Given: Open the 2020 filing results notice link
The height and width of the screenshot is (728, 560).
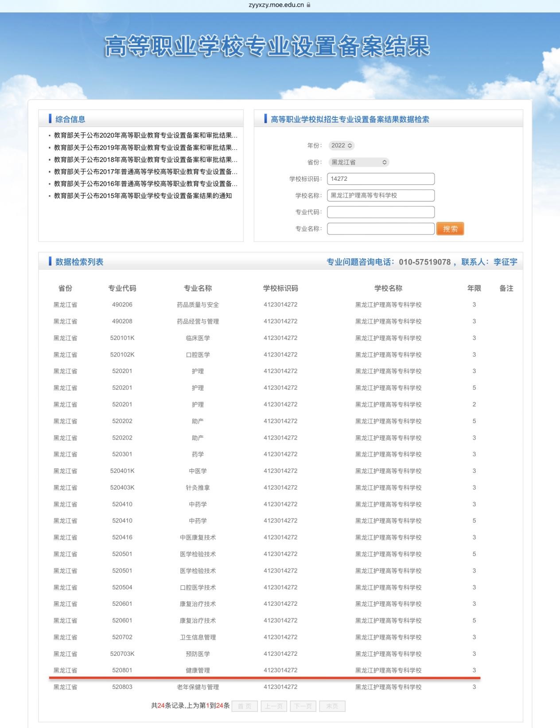Looking at the screenshot, I should [145, 135].
